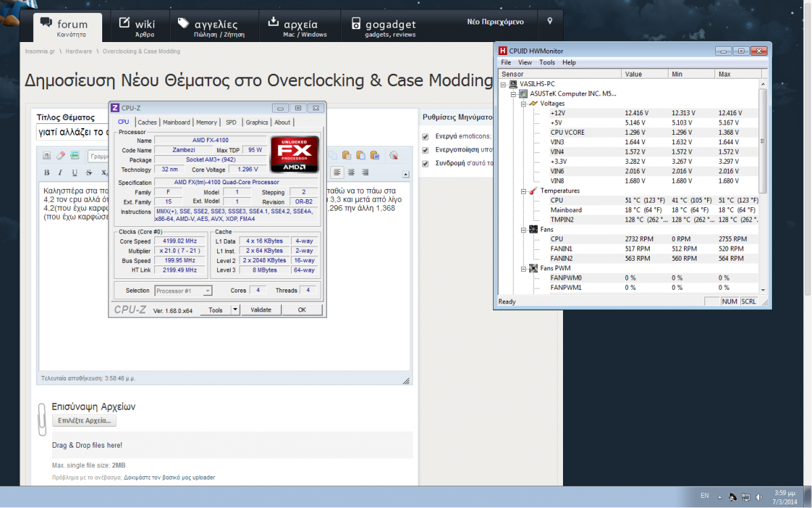Click the Tools button in CPU-Z
Viewport: 812px width, 508px height.
point(216,310)
